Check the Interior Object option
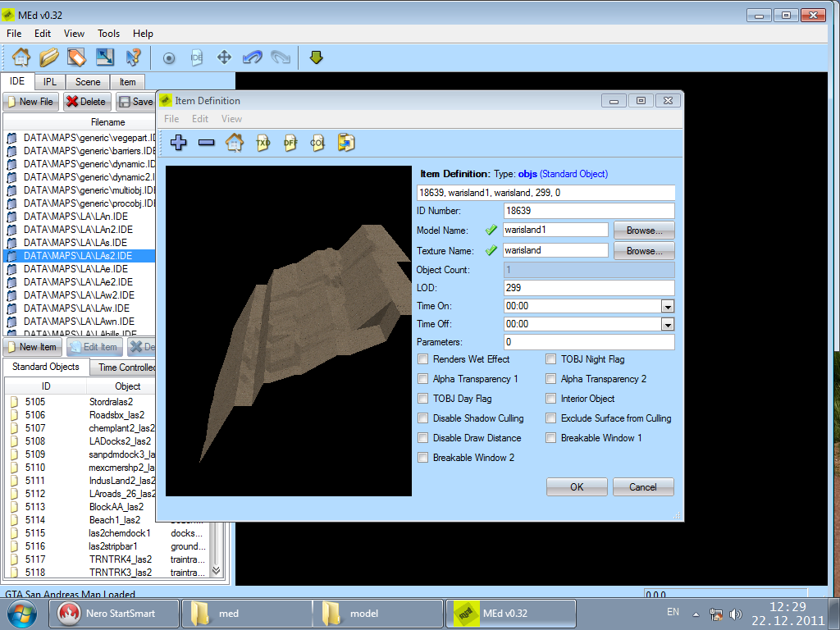Screen dimensions: 840x630 [x=551, y=399]
